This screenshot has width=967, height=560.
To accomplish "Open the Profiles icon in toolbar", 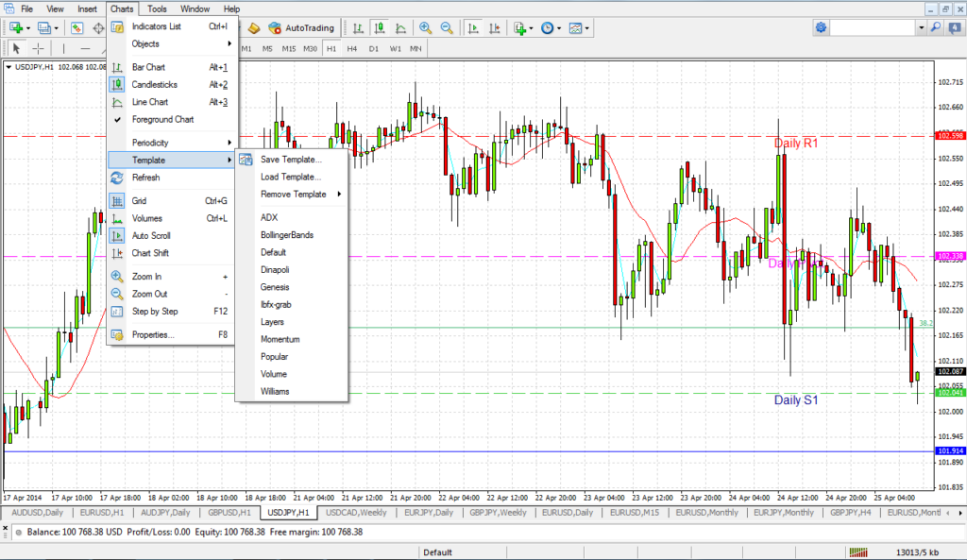I will click(43, 28).
